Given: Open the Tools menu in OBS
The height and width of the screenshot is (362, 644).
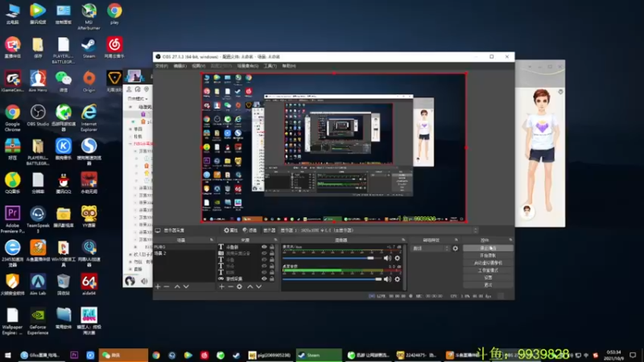Looking at the screenshot, I should pos(270,66).
